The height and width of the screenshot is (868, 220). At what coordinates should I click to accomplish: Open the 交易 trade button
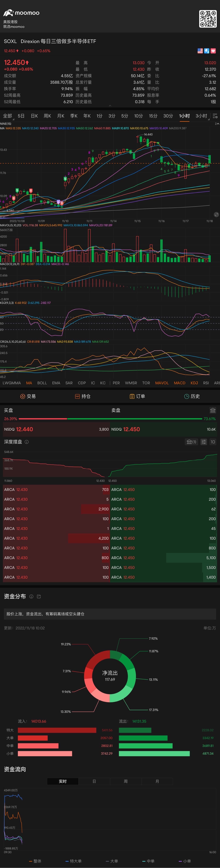pos(28,396)
